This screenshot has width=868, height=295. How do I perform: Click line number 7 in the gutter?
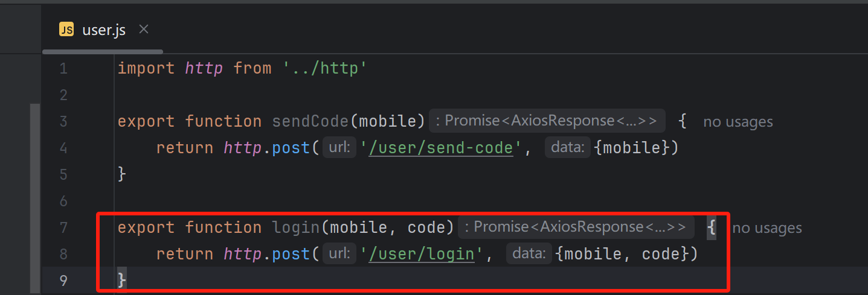(63, 228)
